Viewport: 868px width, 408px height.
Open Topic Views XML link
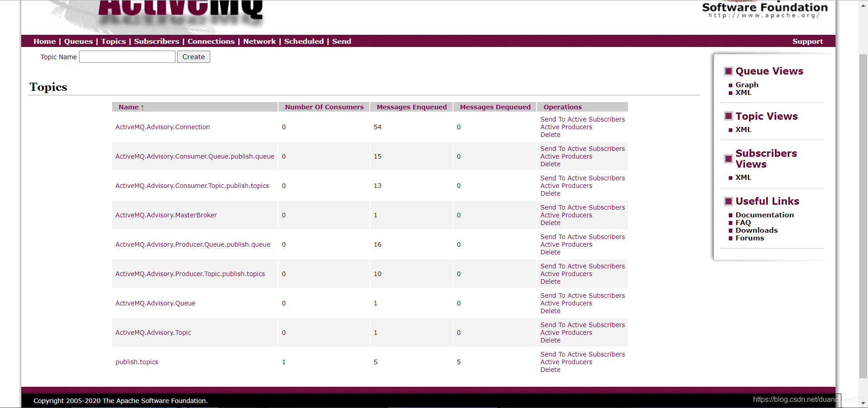click(x=743, y=129)
